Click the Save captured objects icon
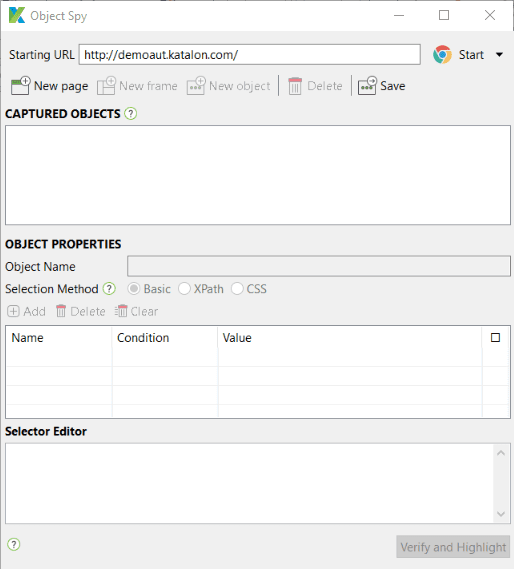This screenshot has height=569, width=514. pyautogui.click(x=367, y=86)
